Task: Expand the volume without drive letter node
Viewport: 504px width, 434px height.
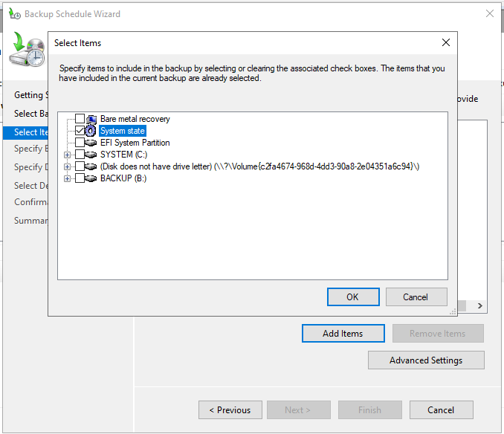Action: click(x=68, y=166)
